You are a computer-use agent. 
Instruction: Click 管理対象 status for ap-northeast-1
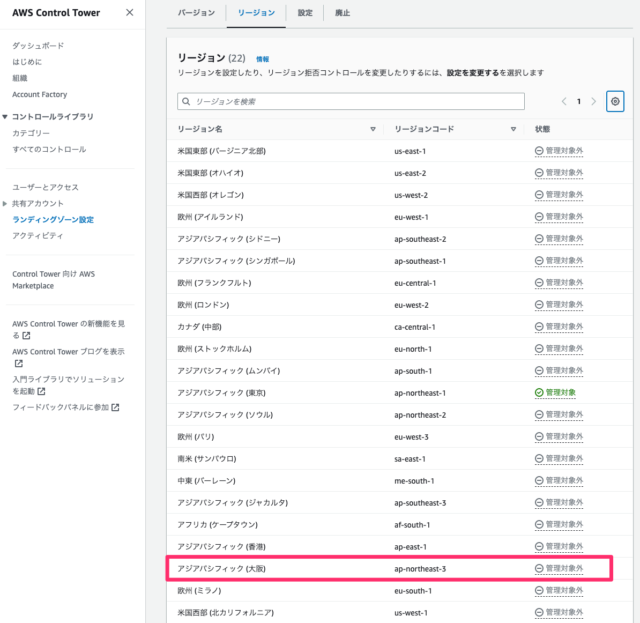click(555, 392)
